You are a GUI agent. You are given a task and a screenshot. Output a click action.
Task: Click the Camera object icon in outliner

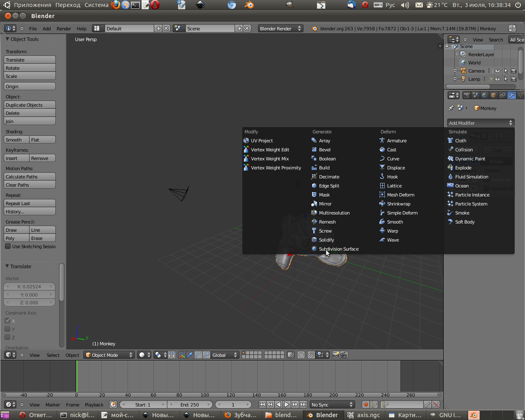pyautogui.click(x=463, y=71)
